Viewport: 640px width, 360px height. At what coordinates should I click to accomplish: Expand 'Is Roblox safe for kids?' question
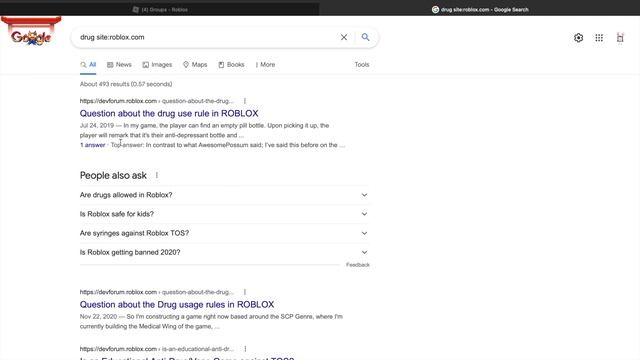click(x=224, y=214)
